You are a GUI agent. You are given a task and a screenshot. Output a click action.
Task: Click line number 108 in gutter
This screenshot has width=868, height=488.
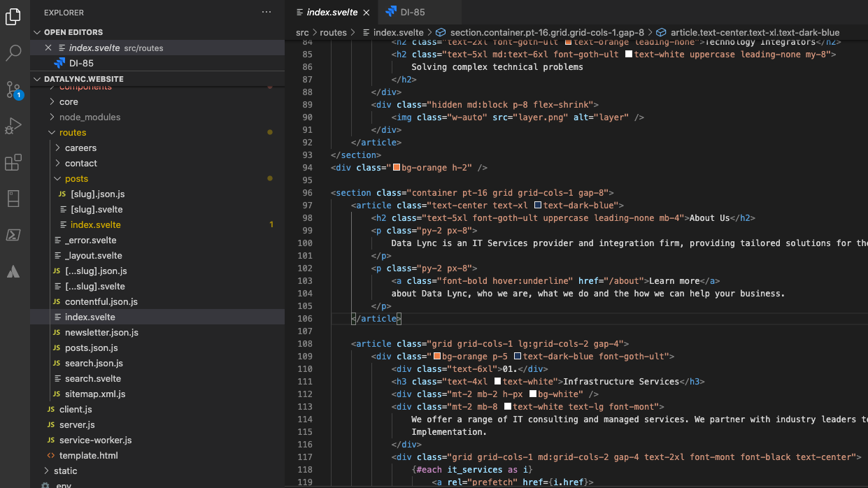pyautogui.click(x=305, y=344)
